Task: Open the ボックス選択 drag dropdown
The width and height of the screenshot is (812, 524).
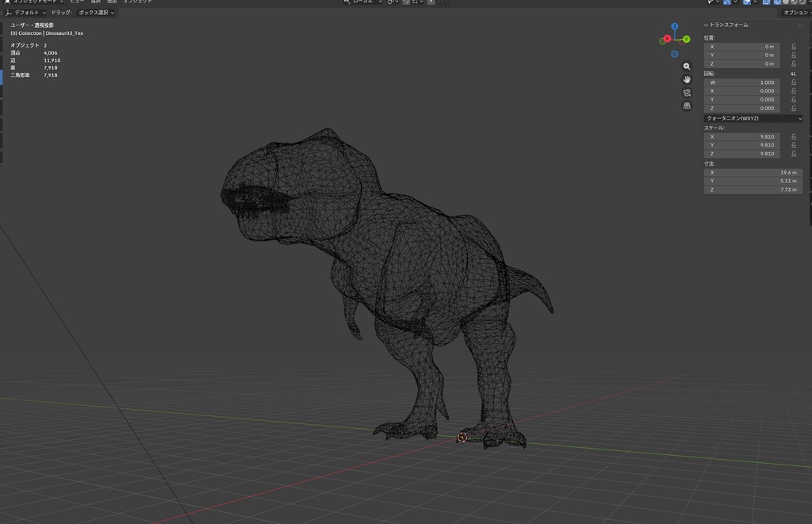Action: [x=96, y=13]
